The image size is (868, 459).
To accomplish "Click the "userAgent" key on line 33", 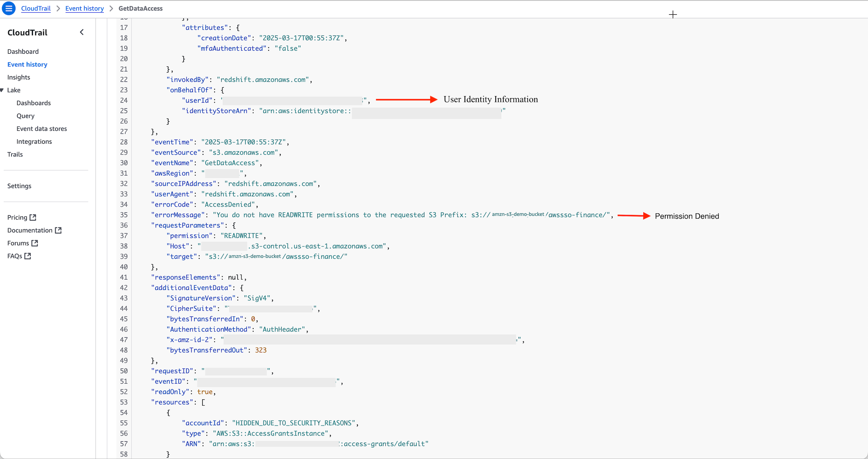I will click(x=172, y=194).
